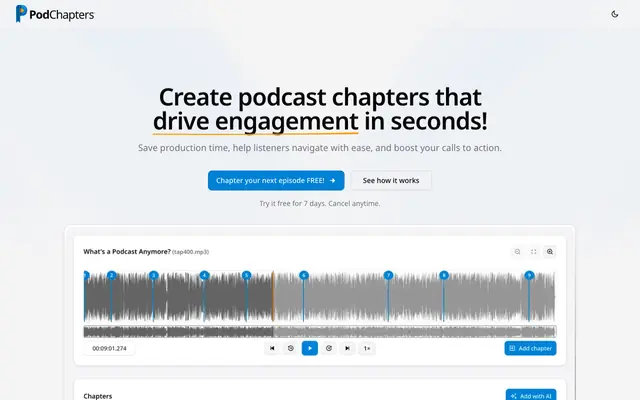Select chapter marker 9 on waveform
This screenshot has width=640, height=400.
click(529, 276)
